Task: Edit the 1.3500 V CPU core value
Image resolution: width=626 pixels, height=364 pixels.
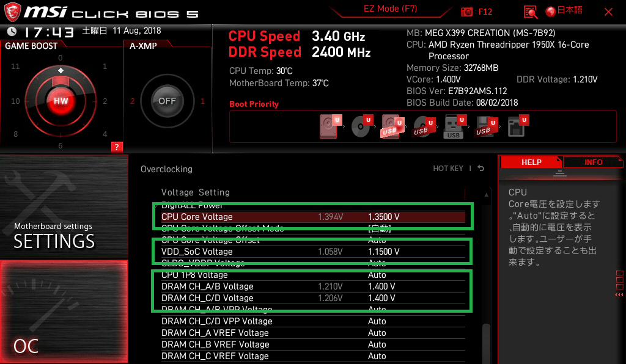Action: click(384, 217)
